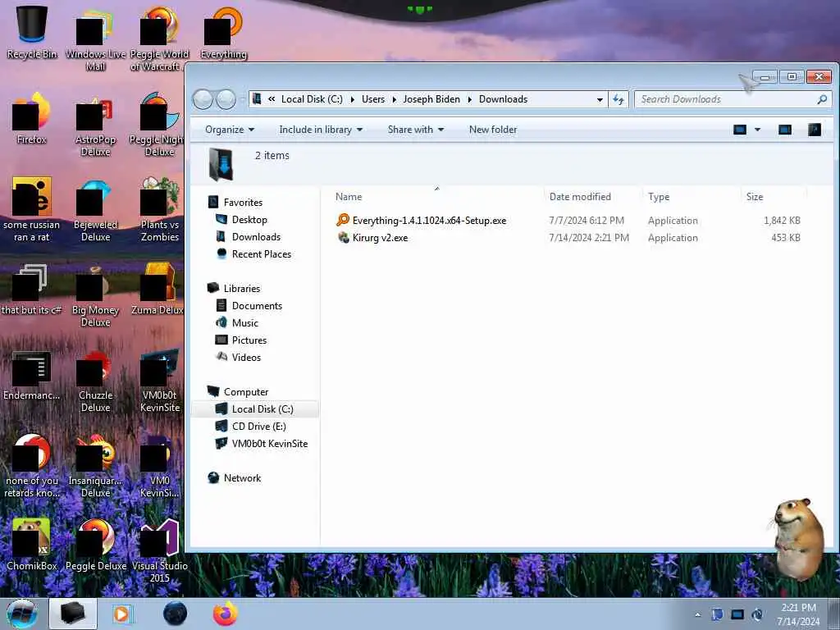Open AstroPop Deluxe desktop icon

coord(95,127)
